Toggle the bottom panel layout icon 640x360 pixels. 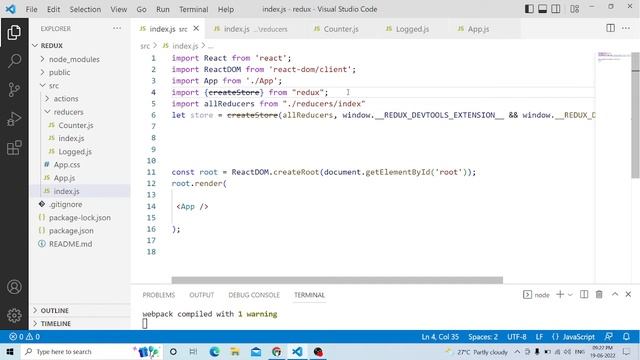click(x=542, y=9)
